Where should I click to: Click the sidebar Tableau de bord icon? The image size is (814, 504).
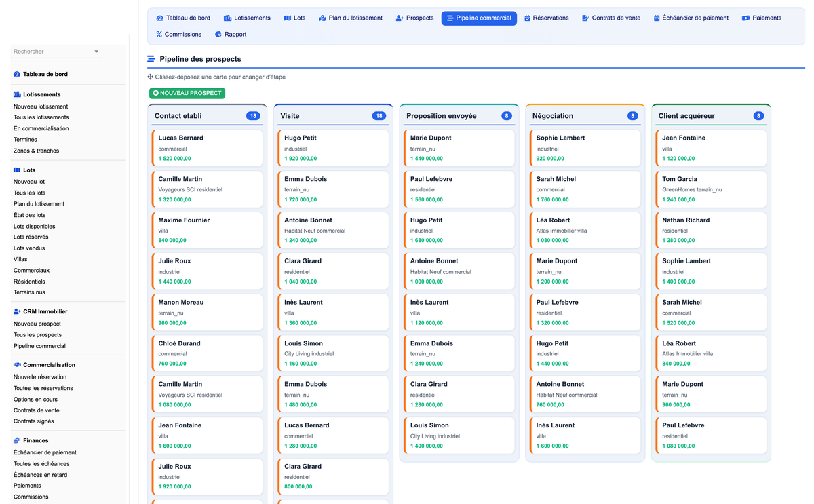pos(17,74)
